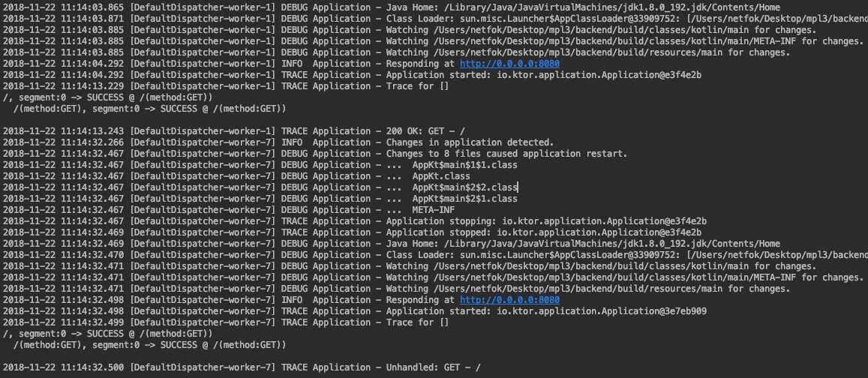Click "Changes to 8 files caused application restart."

506,153
